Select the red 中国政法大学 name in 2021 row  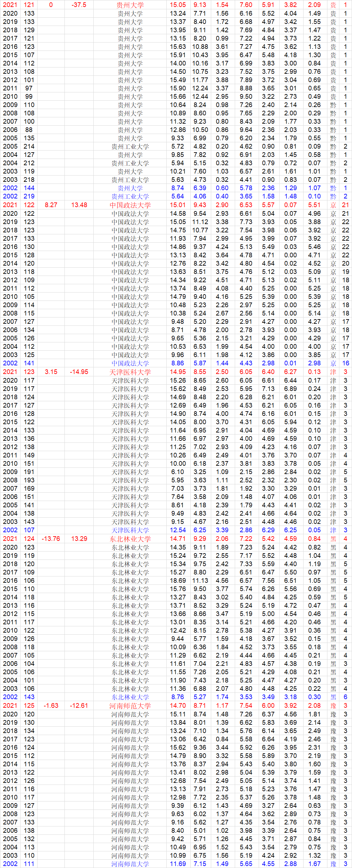click(130, 205)
